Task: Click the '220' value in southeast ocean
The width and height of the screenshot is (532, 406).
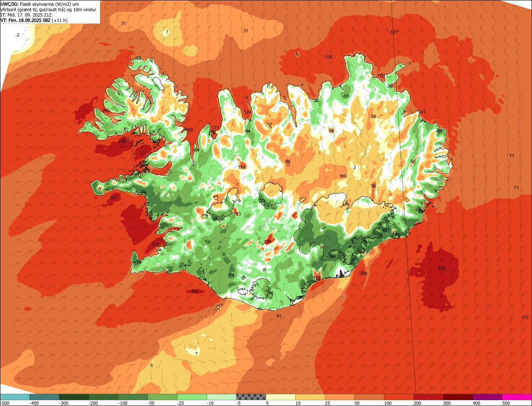Action: coord(442,268)
